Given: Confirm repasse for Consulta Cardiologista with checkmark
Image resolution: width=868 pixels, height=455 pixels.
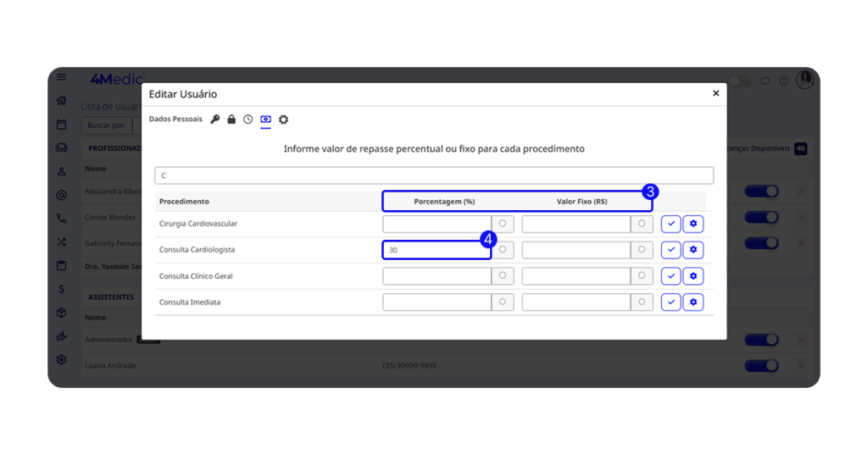Looking at the screenshot, I should click(x=670, y=250).
